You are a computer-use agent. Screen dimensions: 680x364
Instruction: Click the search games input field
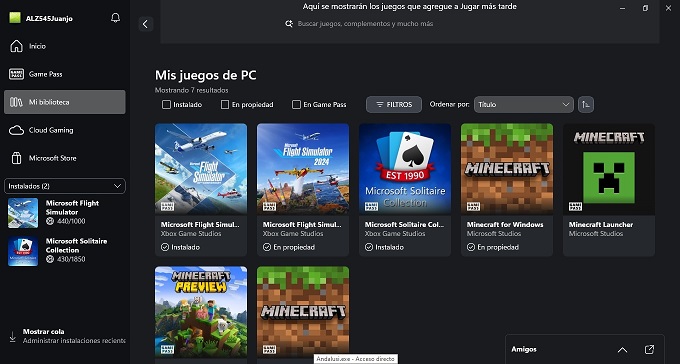[x=365, y=23]
